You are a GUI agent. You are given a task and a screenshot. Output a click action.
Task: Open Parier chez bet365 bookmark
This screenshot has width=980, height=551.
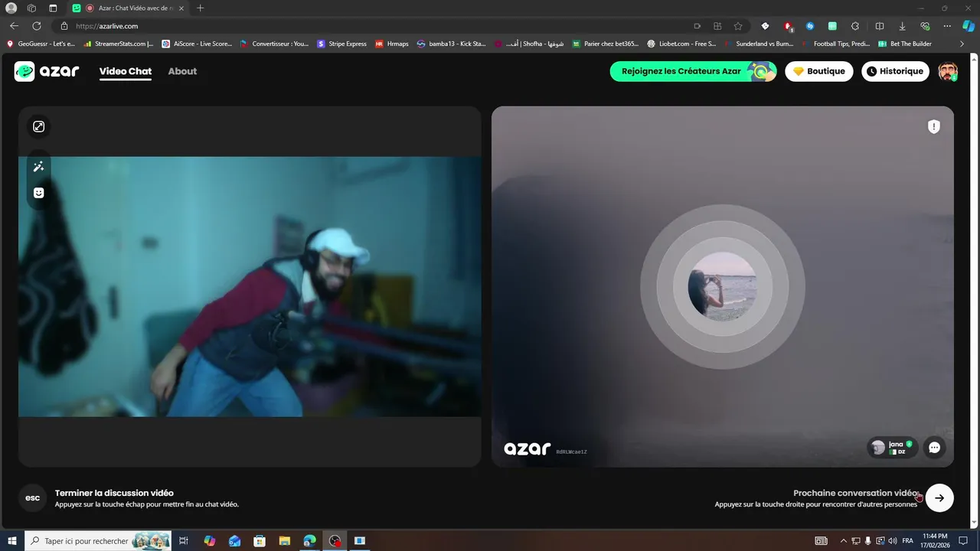[x=606, y=44]
